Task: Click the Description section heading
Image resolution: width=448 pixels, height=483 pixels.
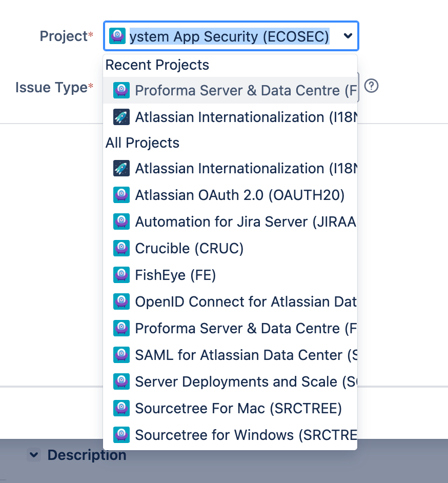Action: (87, 455)
